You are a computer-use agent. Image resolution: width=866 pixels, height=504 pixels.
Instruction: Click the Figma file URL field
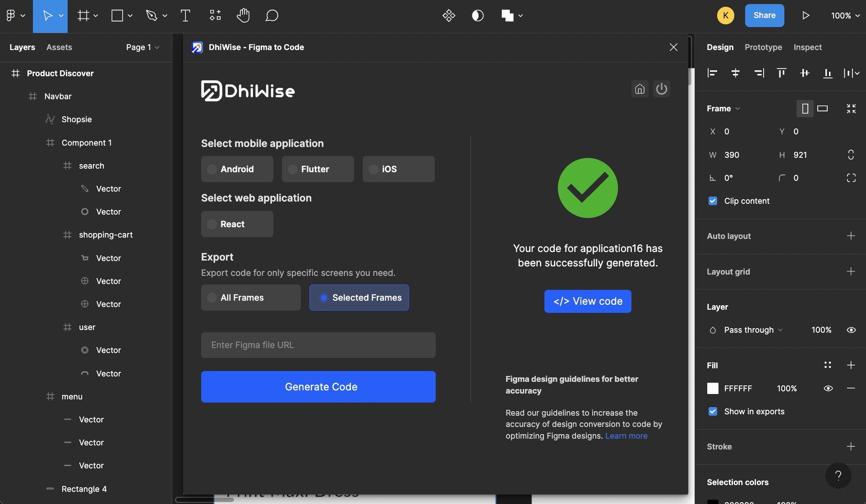coord(318,345)
